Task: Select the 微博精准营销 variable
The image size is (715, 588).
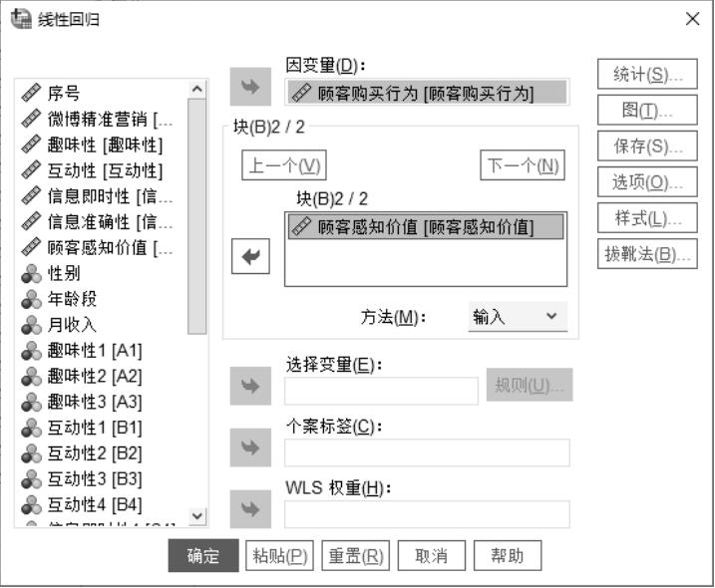Action: [103, 119]
